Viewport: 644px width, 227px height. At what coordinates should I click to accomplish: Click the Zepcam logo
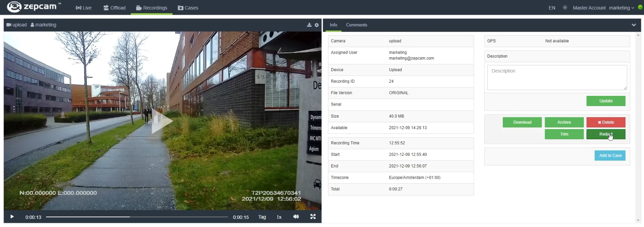[34, 7]
